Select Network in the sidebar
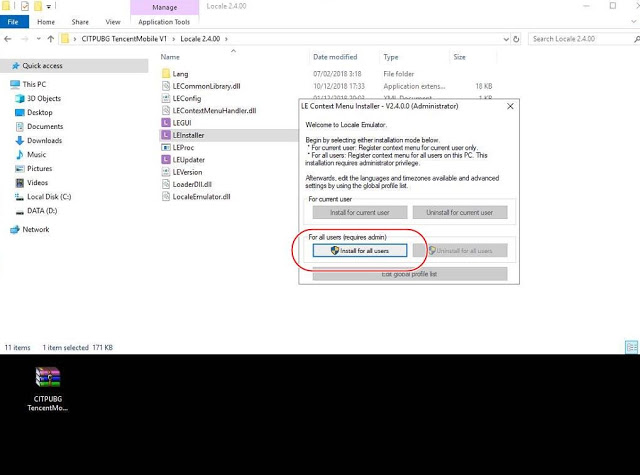 (36, 230)
